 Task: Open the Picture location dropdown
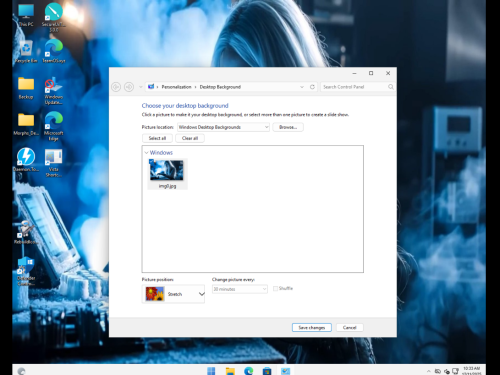coord(223,127)
